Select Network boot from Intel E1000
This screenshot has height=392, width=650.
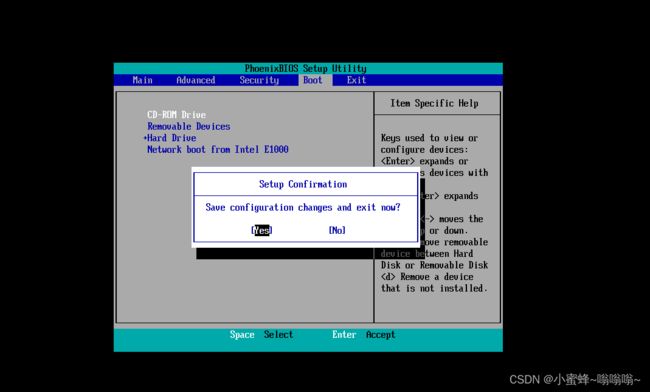tap(218, 150)
